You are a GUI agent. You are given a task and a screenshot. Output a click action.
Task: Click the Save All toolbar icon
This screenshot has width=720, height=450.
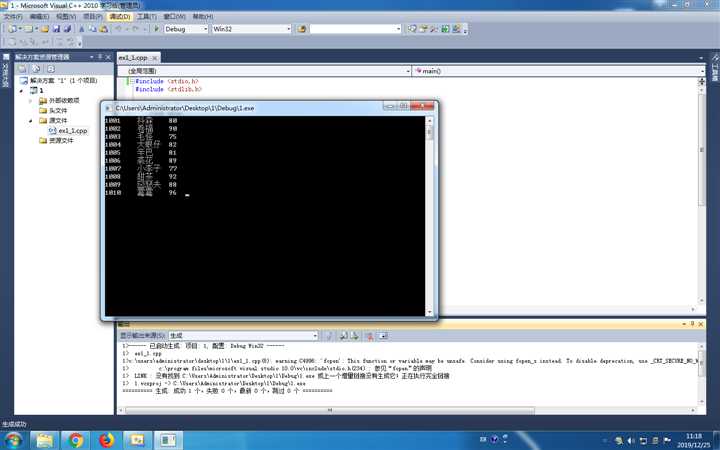point(67,29)
